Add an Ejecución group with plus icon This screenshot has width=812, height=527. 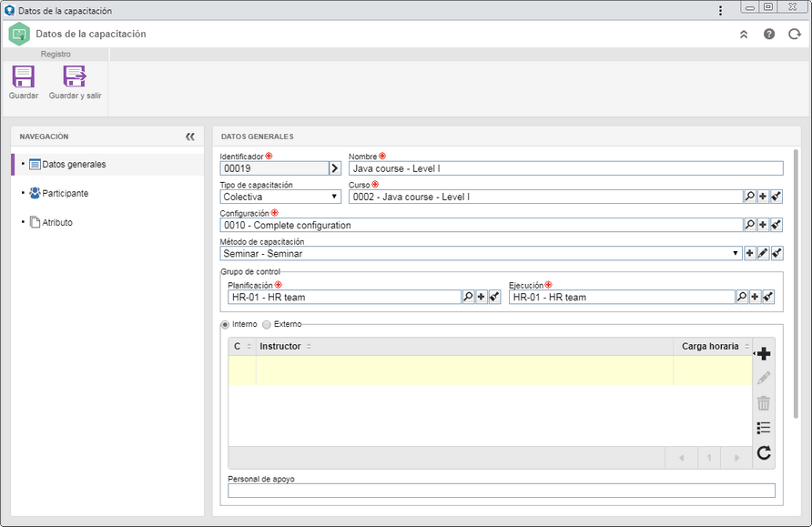[755, 297]
